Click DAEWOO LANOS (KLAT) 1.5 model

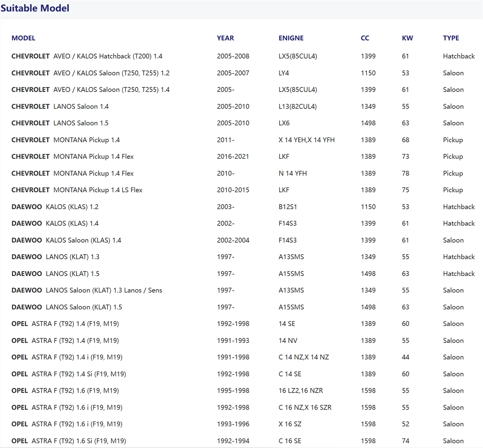pyautogui.click(x=55, y=274)
